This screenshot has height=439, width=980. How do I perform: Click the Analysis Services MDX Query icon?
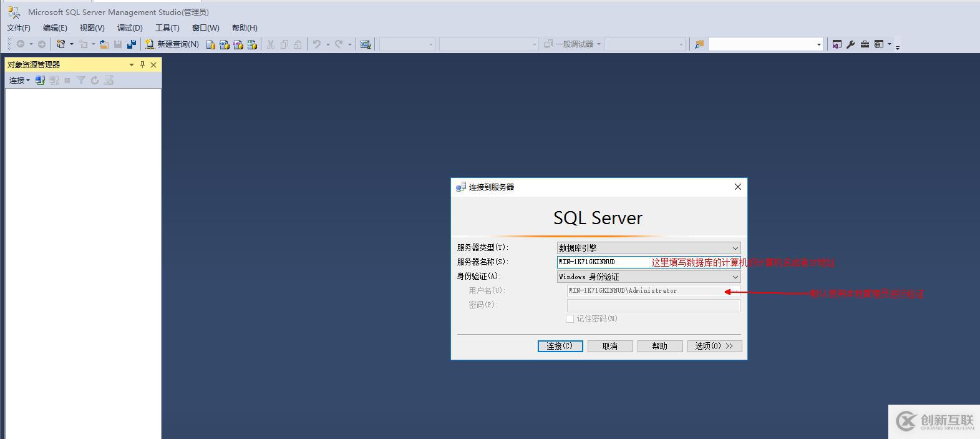[225, 44]
